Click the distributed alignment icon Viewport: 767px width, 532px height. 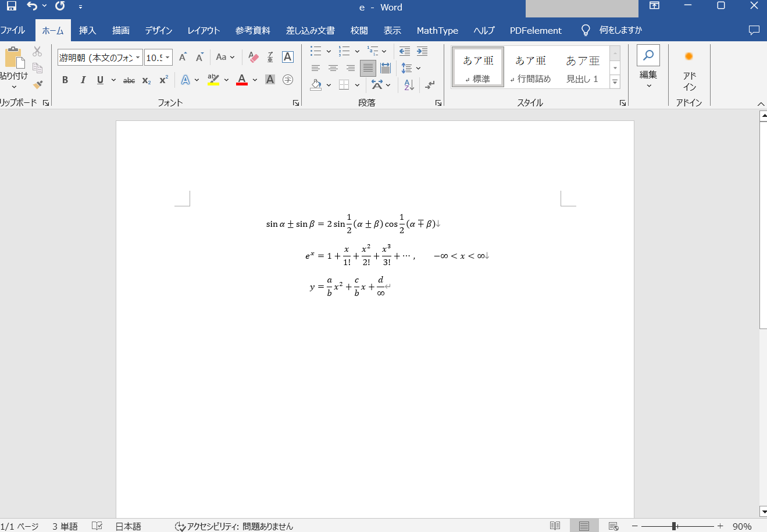pos(385,68)
